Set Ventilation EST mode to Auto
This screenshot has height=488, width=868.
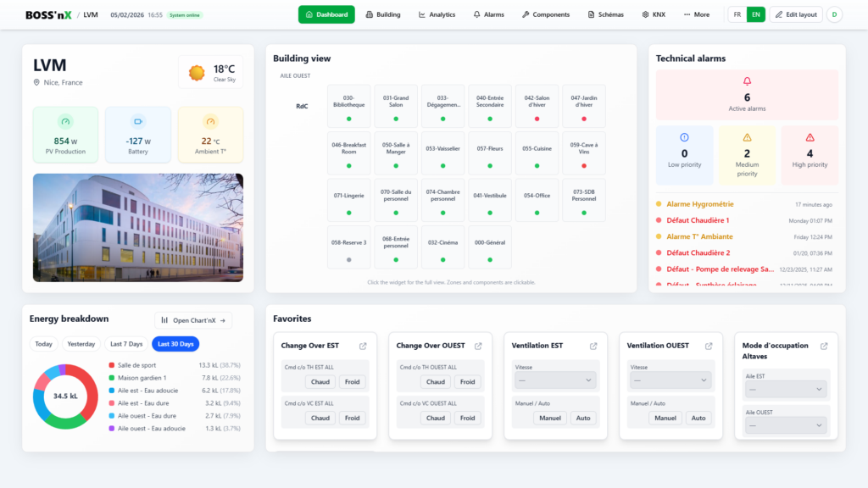[583, 418]
